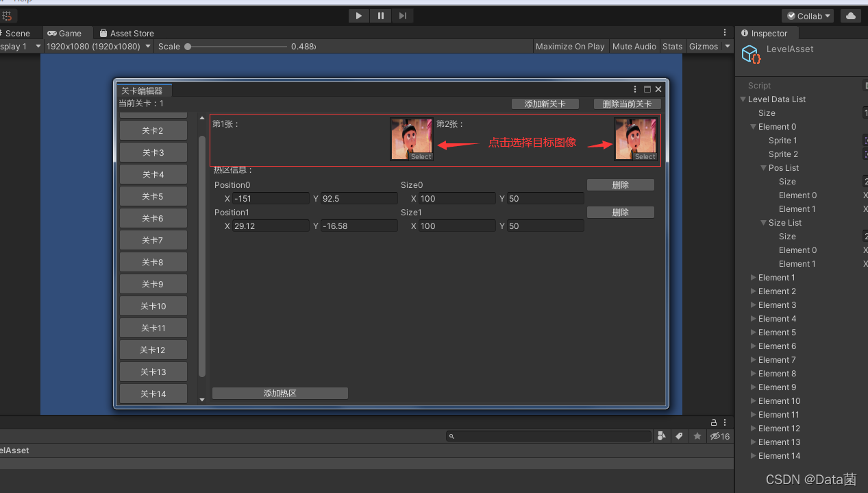The width and height of the screenshot is (868, 493).
Task: Expand Element 9 in Inspector
Action: click(x=754, y=387)
